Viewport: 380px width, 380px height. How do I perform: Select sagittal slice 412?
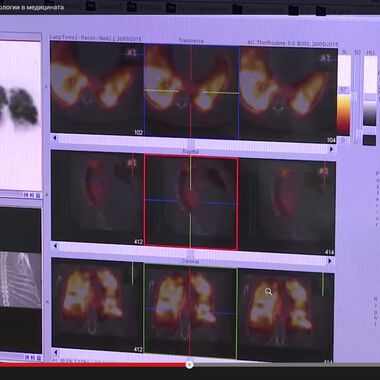[x=97, y=198]
